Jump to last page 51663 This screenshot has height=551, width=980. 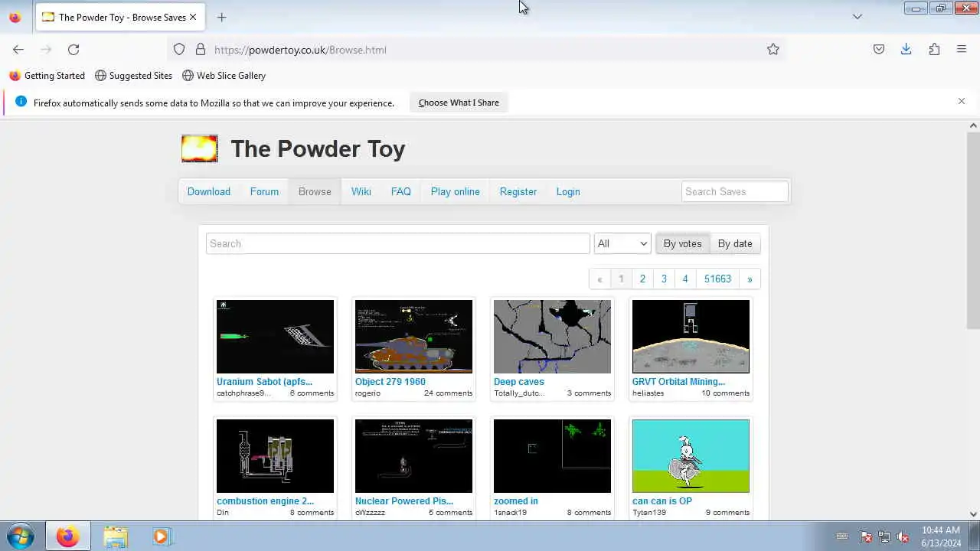point(717,279)
